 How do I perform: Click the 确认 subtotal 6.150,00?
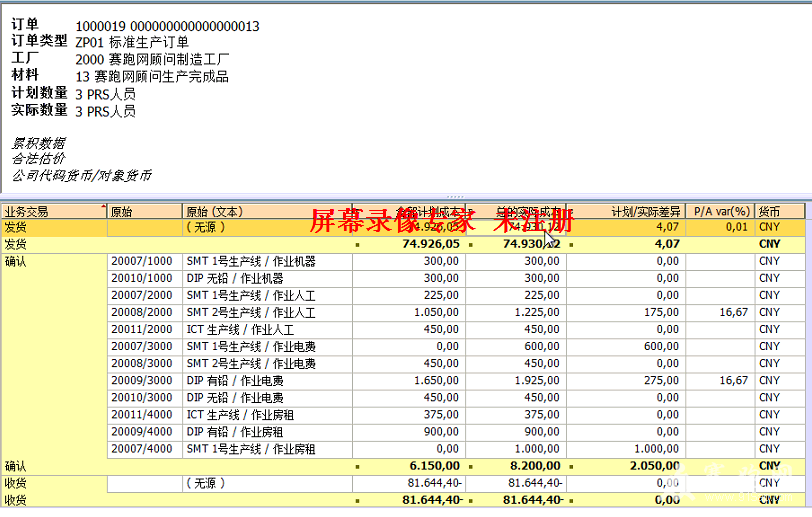pos(434,466)
